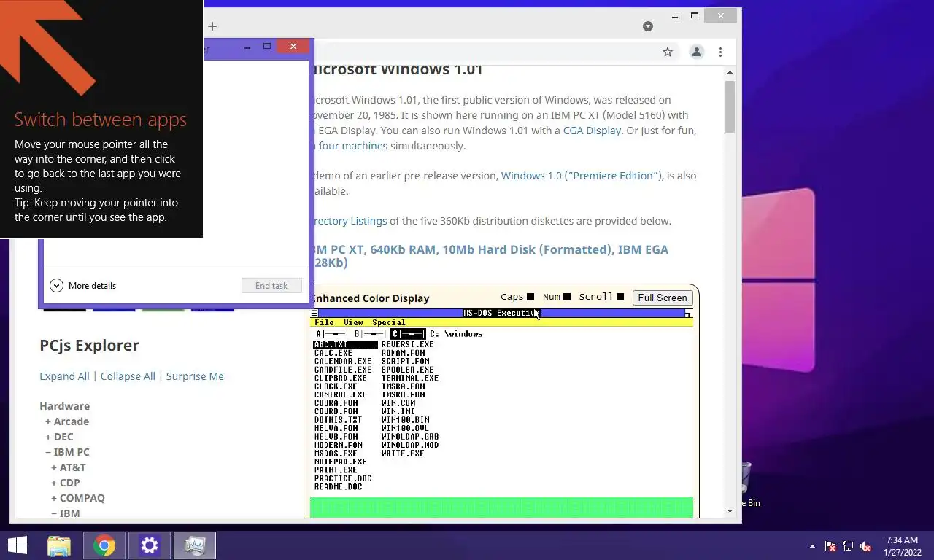934x560 pixels.
Task: Open the muted volume tray icon
Action: (x=865, y=546)
